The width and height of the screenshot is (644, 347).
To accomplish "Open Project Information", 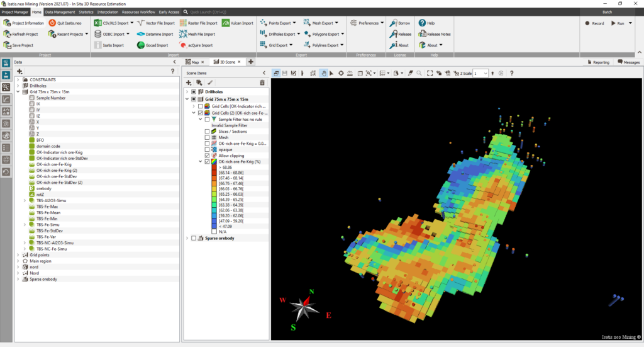I will pos(23,23).
